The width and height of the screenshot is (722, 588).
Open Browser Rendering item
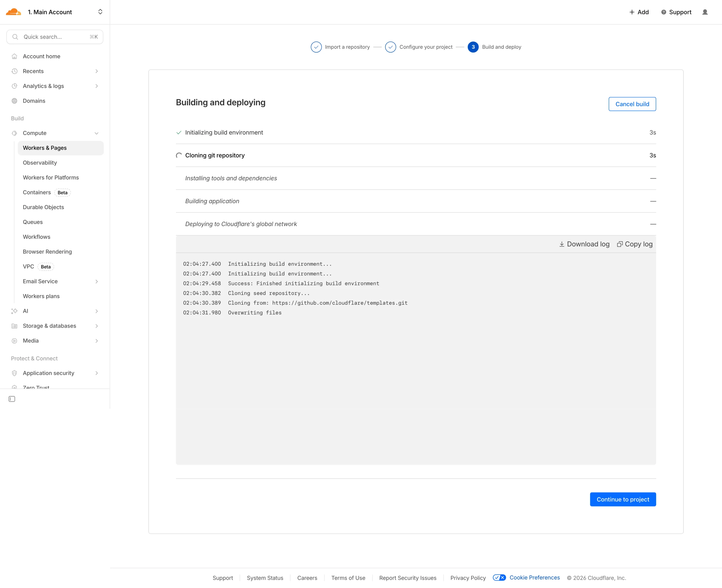(x=47, y=252)
